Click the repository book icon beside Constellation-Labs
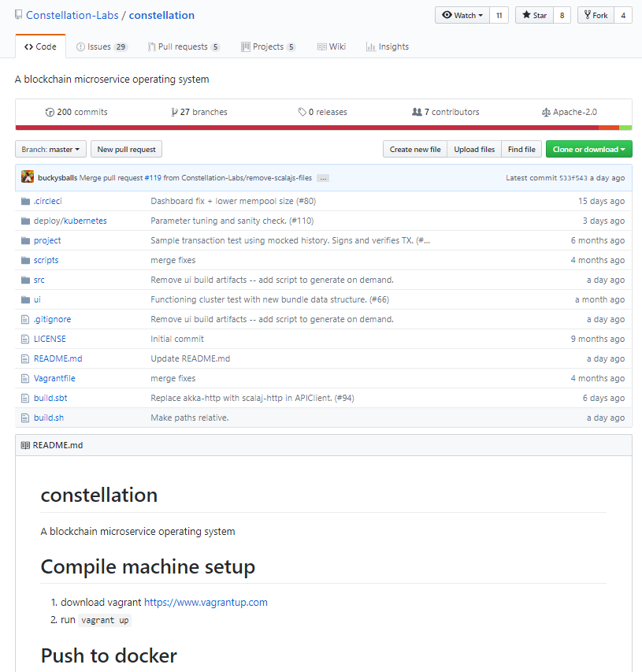642x672 pixels. pos(18,15)
